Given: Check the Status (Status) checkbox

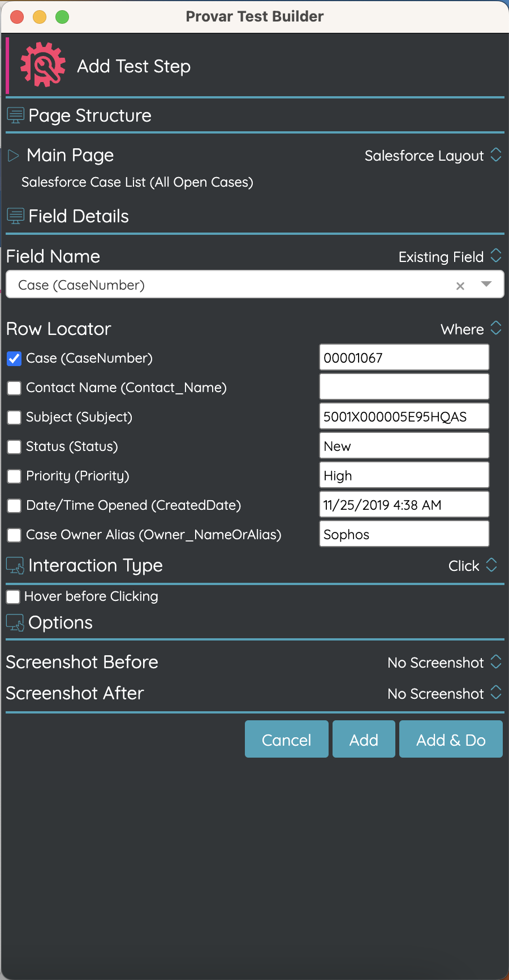Looking at the screenshot, I should pyautogui.click(x=14, y=446).
